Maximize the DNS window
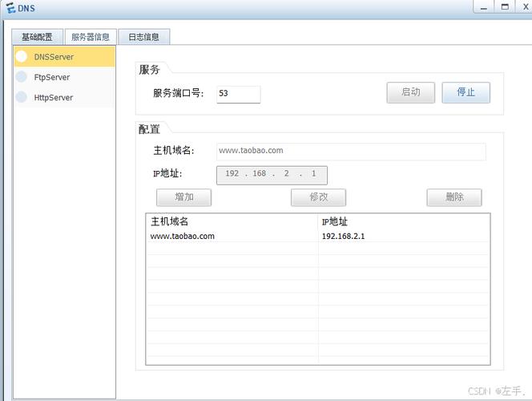Screen dimensions: 532x401 (x=506, y=6)
